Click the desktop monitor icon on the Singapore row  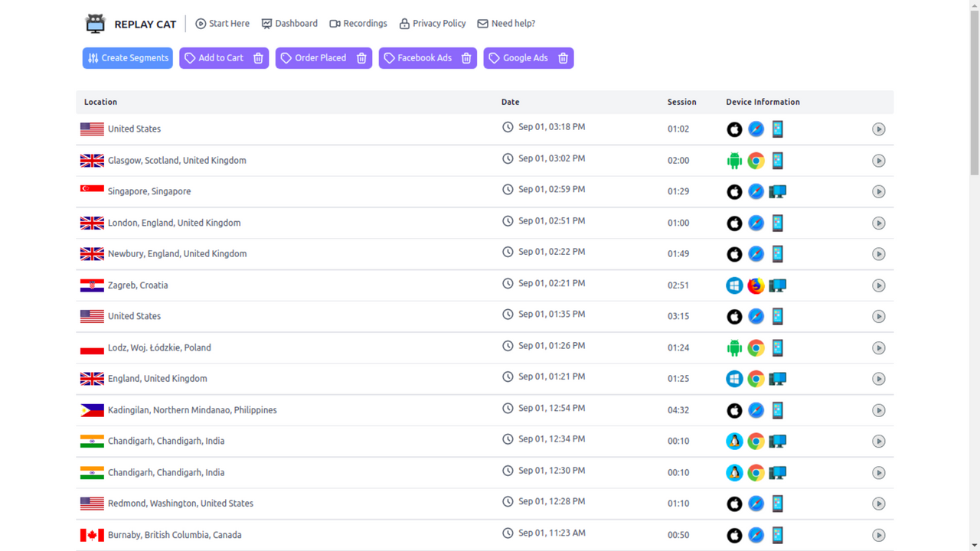point(777,191)
